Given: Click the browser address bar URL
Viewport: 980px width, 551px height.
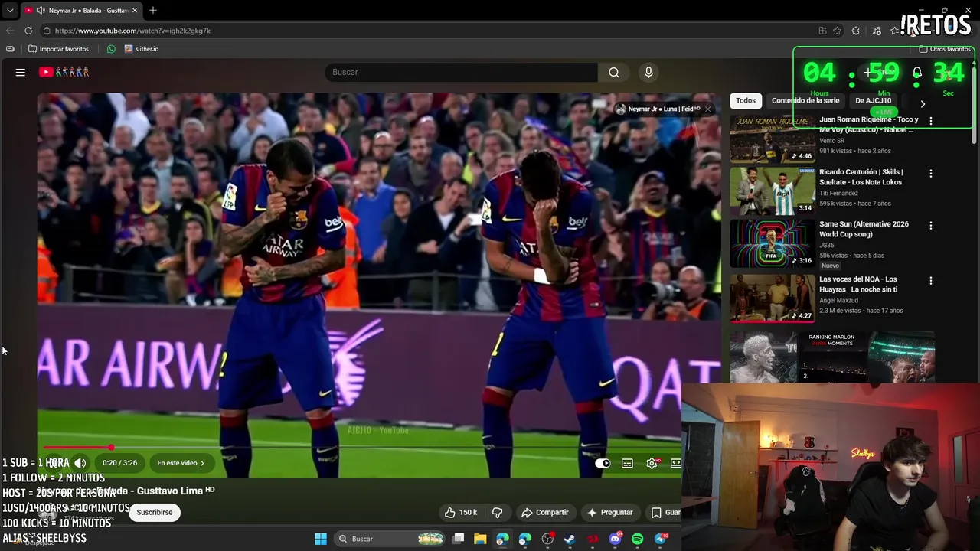Looking at the screenshot, I should (132, 31).
